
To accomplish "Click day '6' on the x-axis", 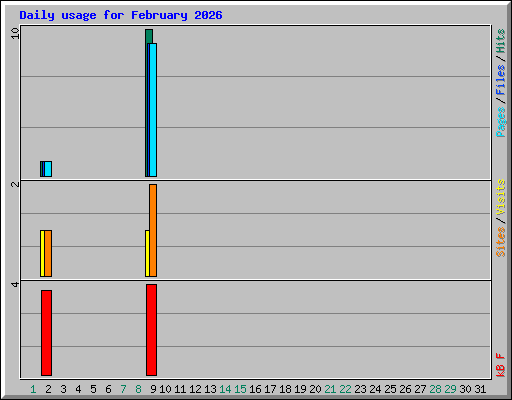I will (x=108, y=389).
